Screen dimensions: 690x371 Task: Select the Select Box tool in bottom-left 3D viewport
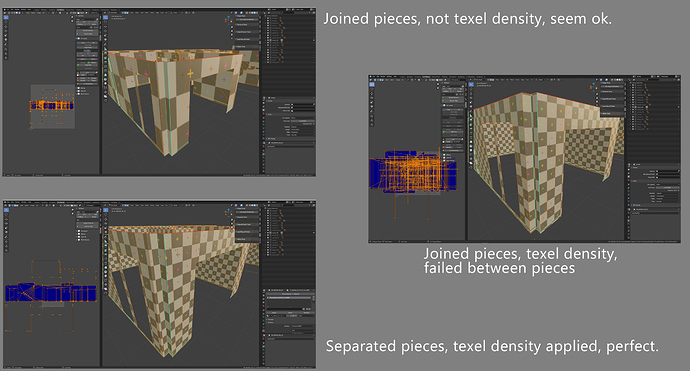[x=106, y=210]
